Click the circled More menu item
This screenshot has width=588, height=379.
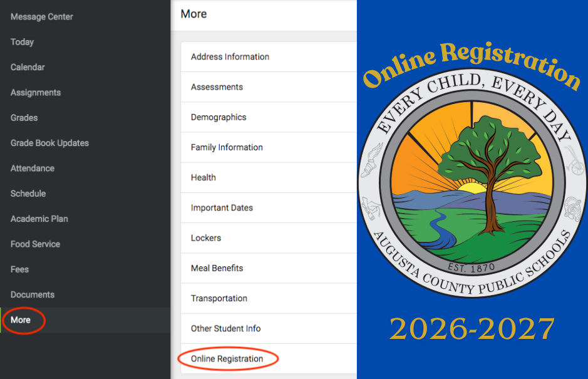(x=21, y=320)
